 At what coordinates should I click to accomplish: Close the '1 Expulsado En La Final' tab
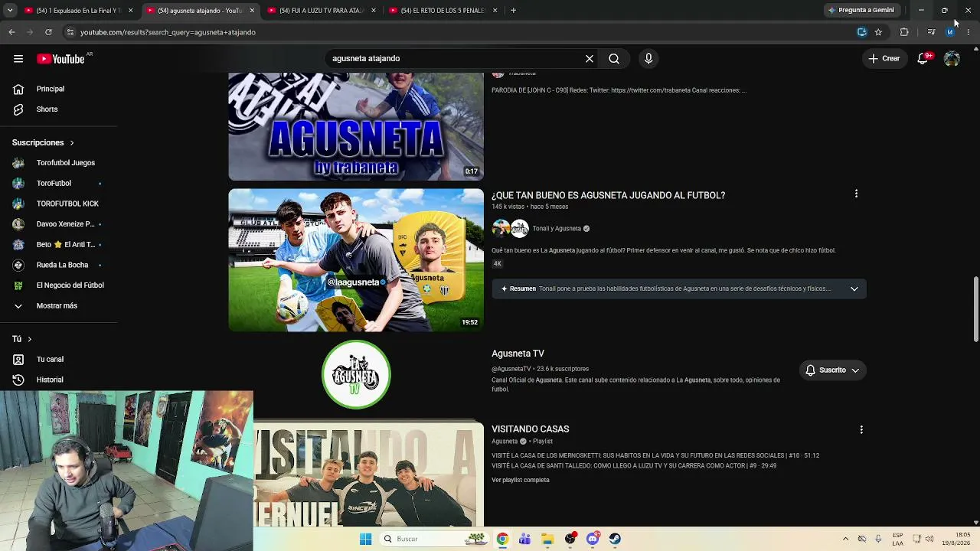[131, 11]
